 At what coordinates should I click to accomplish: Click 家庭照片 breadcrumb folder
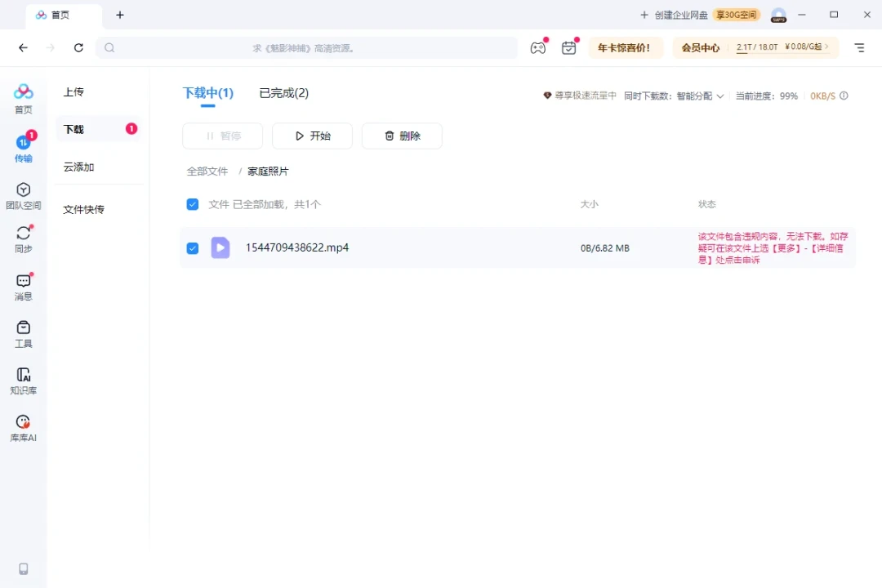pos(268,171)
